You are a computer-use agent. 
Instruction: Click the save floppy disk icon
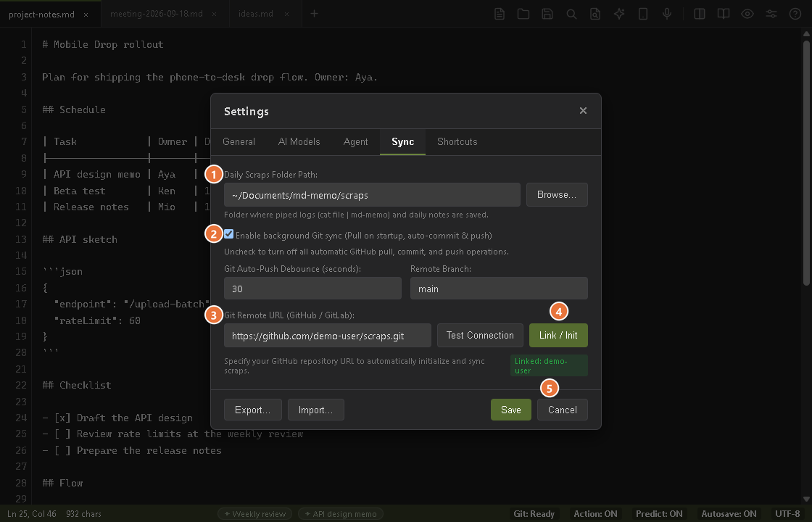[x=547, y=14]
